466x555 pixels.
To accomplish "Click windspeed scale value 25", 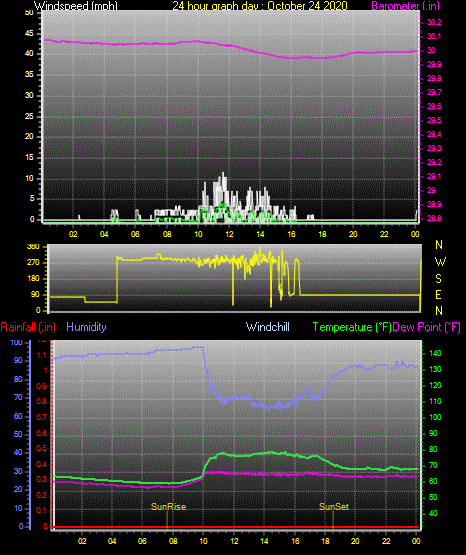I will pos(29,116).
